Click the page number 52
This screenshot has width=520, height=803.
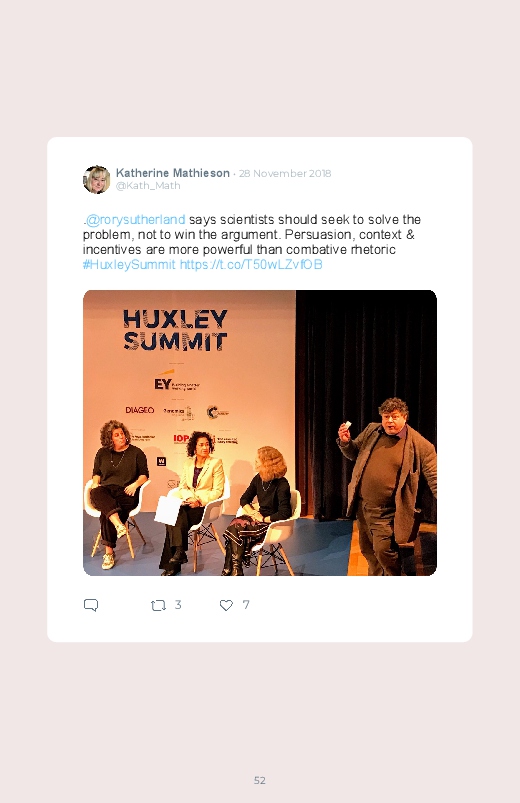[260, 780]
